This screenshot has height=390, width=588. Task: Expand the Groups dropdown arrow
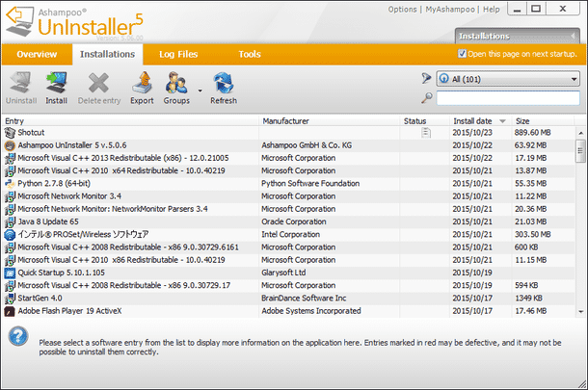(200, 91)
